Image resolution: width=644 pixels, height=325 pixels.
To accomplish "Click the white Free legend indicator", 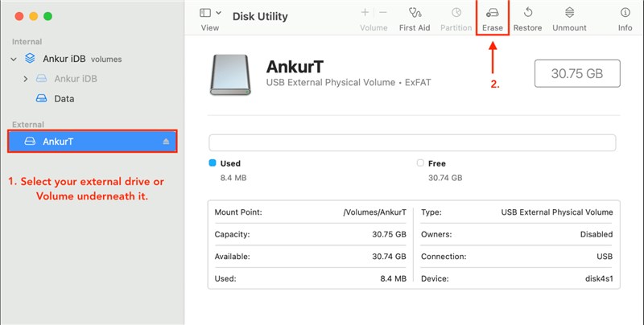I will 420,162.
